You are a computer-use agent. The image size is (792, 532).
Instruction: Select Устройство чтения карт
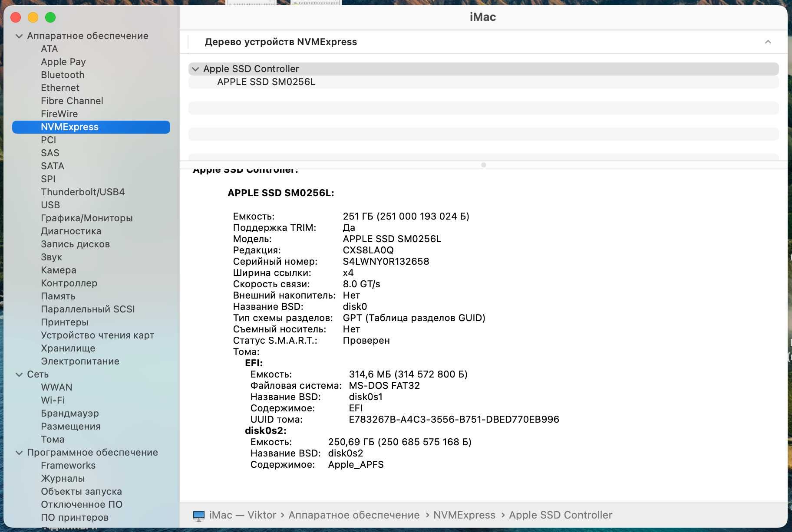(x=98, y=335)
